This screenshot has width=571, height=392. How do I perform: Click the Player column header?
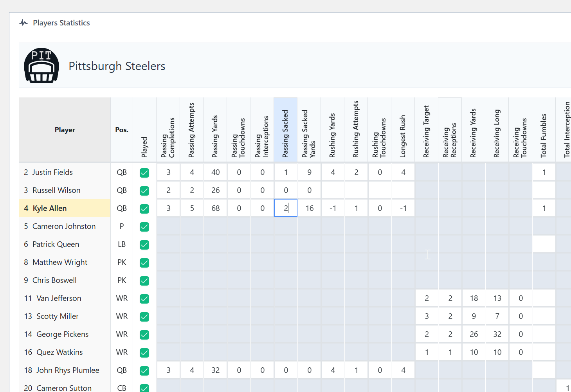coord(65,130)
